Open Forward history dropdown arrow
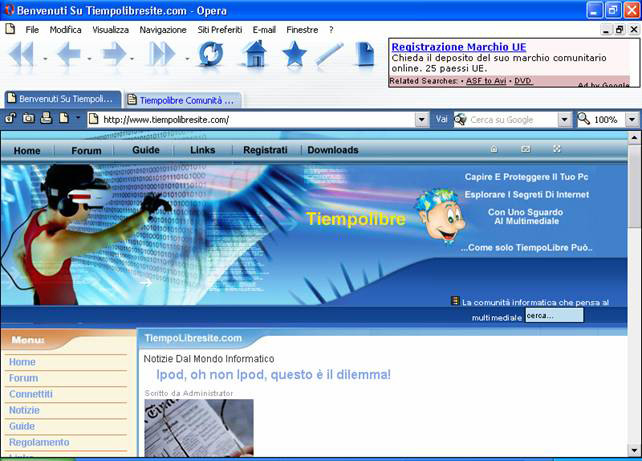642x461 pixels. (x=132, y=59)
